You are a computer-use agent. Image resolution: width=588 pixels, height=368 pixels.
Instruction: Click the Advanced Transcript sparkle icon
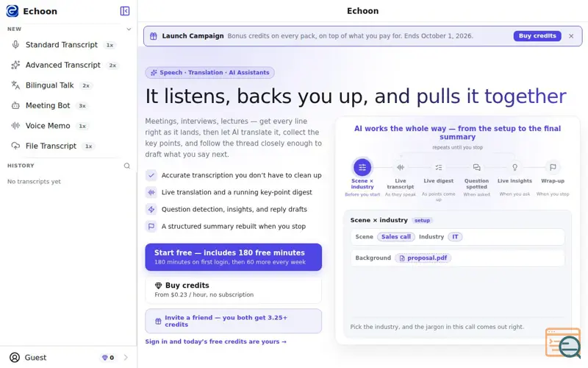point(15,65)
